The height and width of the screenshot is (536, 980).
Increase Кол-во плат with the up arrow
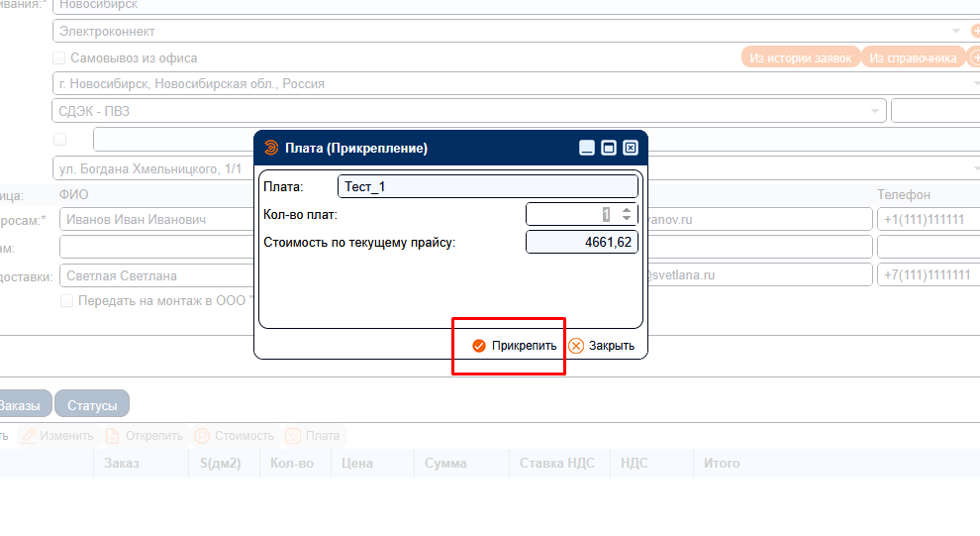click(x=627, y=210)
